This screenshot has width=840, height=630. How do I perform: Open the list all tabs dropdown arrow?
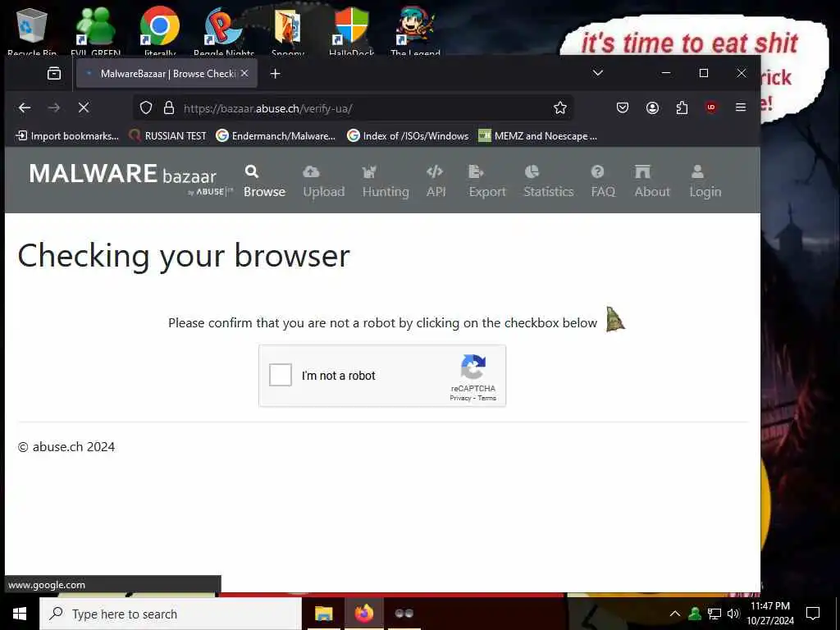pyautogui.click(x=598, y=73)
